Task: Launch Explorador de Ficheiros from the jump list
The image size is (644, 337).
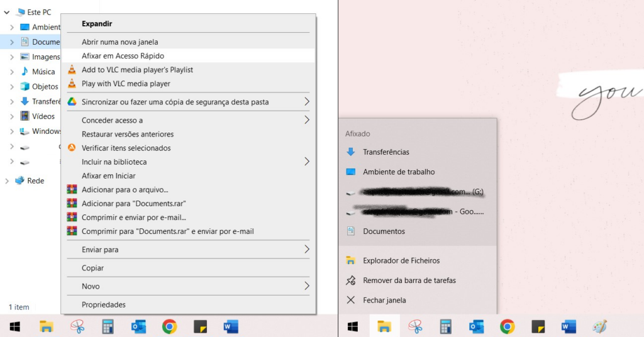Action: coord(401,260)
